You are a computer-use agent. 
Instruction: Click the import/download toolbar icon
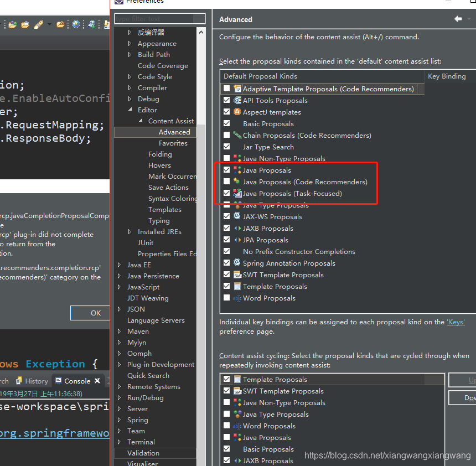point(106,24)
